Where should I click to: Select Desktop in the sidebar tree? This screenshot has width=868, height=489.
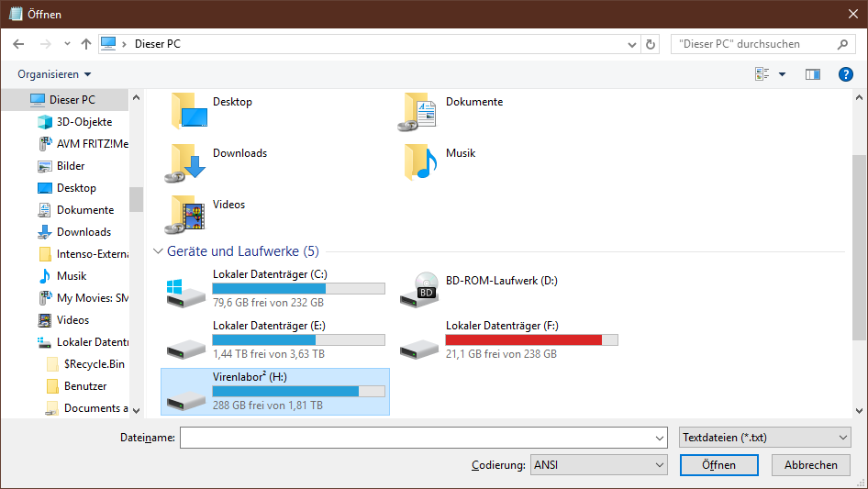pyautogui.click(x=66, y=188)
